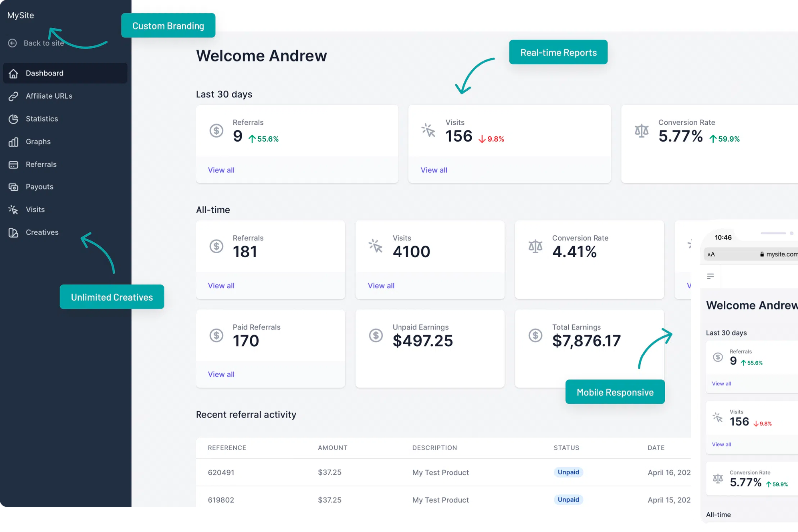View all under All-time Visits 4100
The image size is (798, 532).
381,286
